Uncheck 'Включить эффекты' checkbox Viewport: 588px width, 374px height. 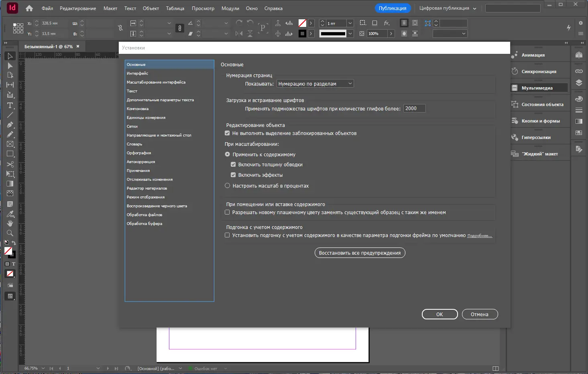[233, 175]
